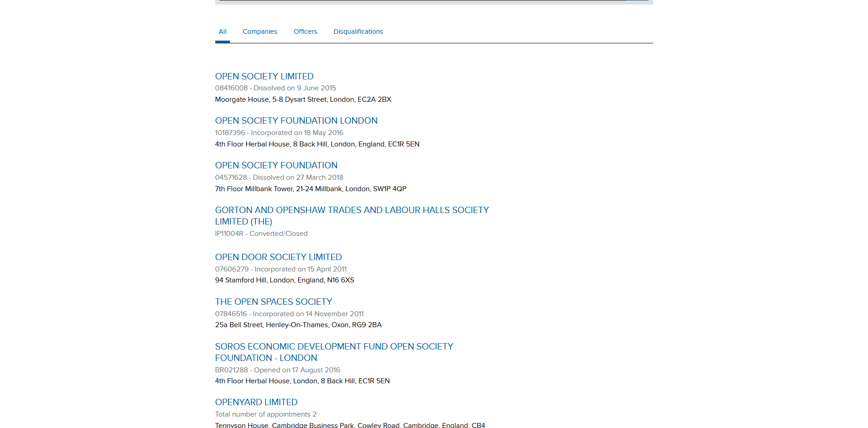Click text '10187396 - Incorporated on 18 May 2016'

[x=279, y=133]
